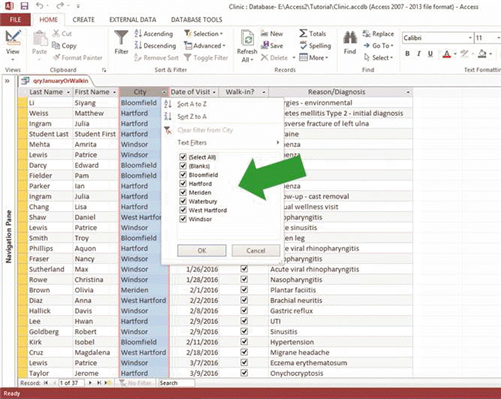Image resolution: width=501 pixels, height=399 pixels.
Task: Open the Walk-in? column dropdown arrow
Action: coord(264,92)
